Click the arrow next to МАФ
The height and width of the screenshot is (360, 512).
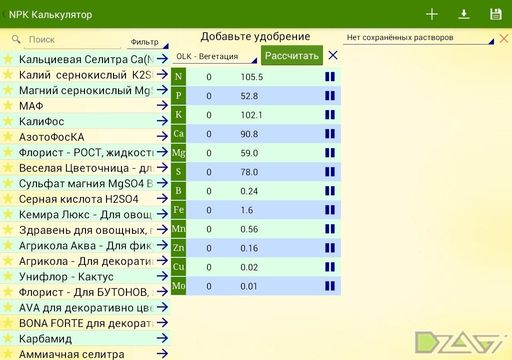[x=162, y=105]
